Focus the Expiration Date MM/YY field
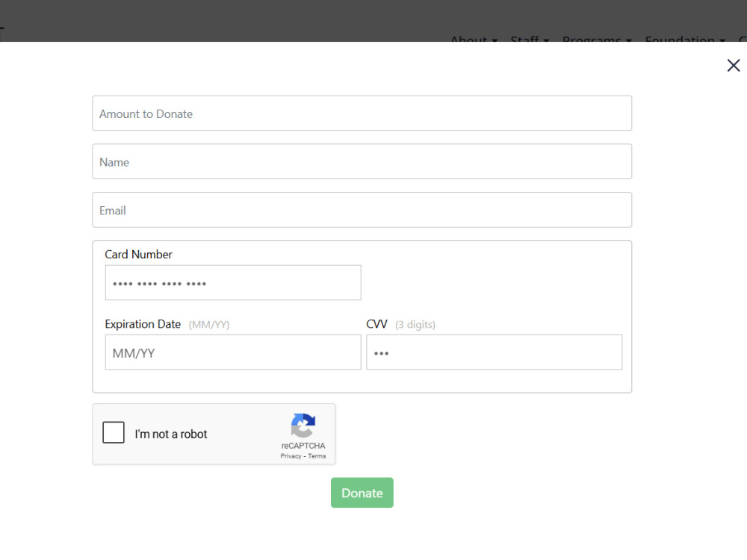The width and height of the screenshot is (747, 560). coord(233,352)
